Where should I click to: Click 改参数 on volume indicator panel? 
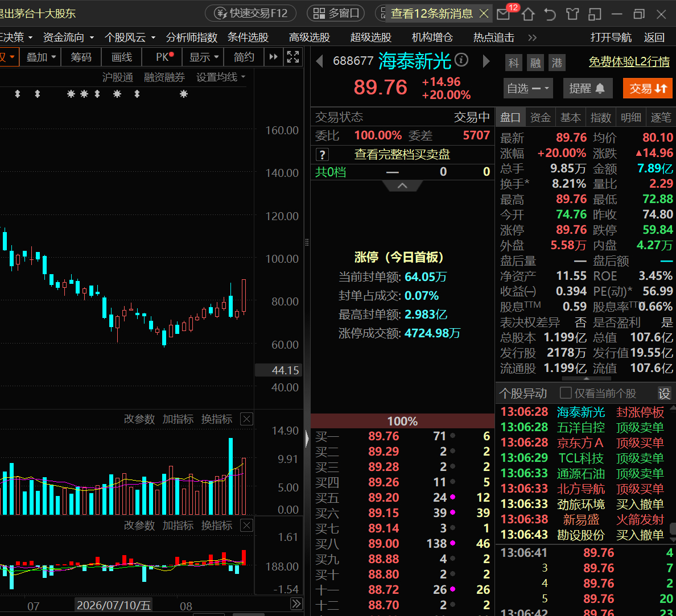(139, 419)
